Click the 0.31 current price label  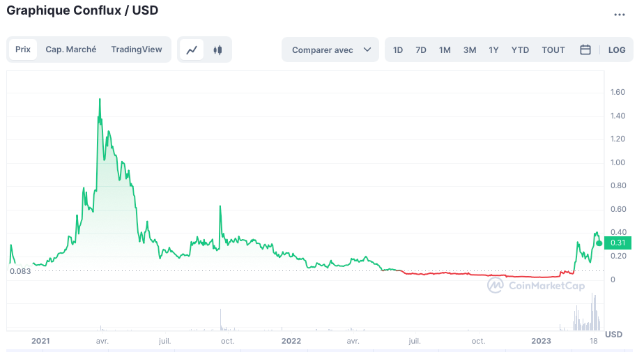[618, 243]
